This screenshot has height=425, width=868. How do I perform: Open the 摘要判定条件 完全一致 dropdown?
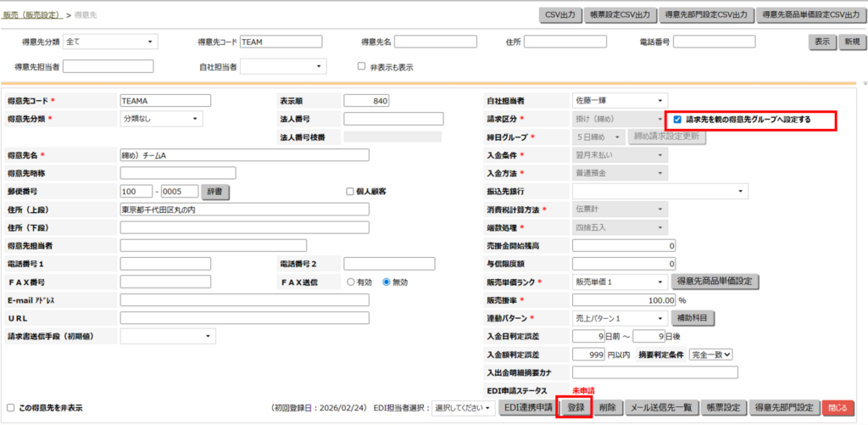click(x=710, y=355)
